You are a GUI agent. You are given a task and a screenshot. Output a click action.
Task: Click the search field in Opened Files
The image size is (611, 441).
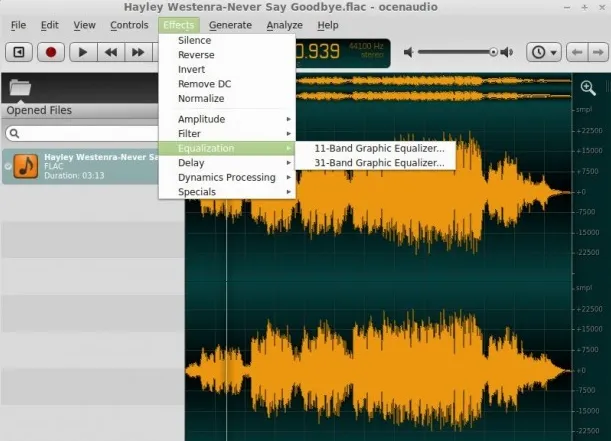coord(82,134)
